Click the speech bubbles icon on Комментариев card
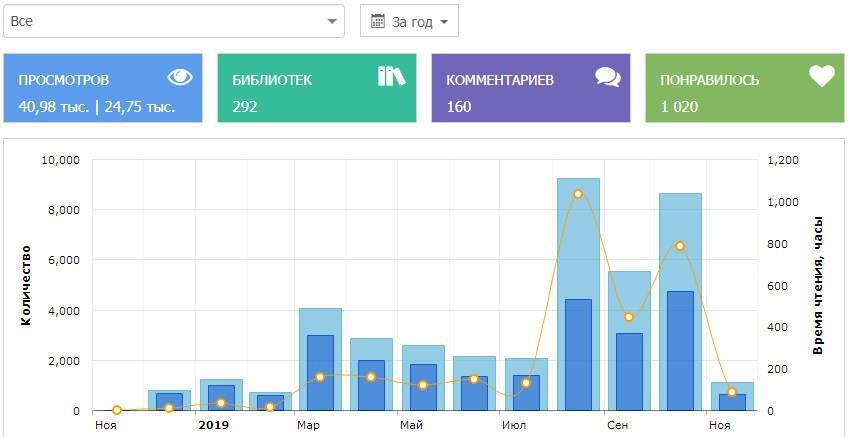This screenshot has height=437, width=850. click(x=607, y=77)
